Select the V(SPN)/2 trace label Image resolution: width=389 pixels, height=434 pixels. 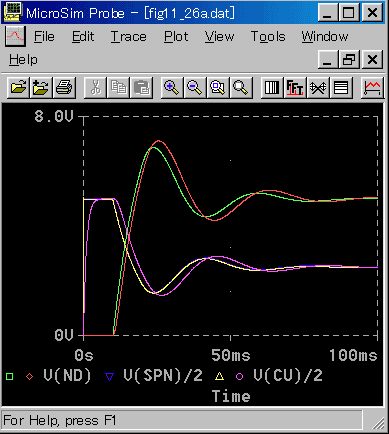pos(163,376)
